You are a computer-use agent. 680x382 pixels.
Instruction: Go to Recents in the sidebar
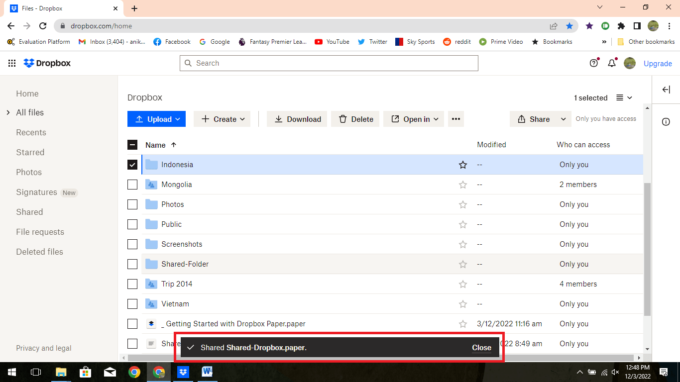click(x=31, y=133)
